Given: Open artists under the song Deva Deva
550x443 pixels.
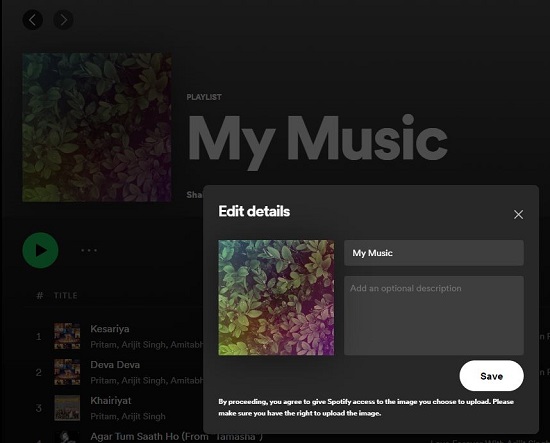Looking at the screenshot, I should pyautogui.click(x=147, y=381).
